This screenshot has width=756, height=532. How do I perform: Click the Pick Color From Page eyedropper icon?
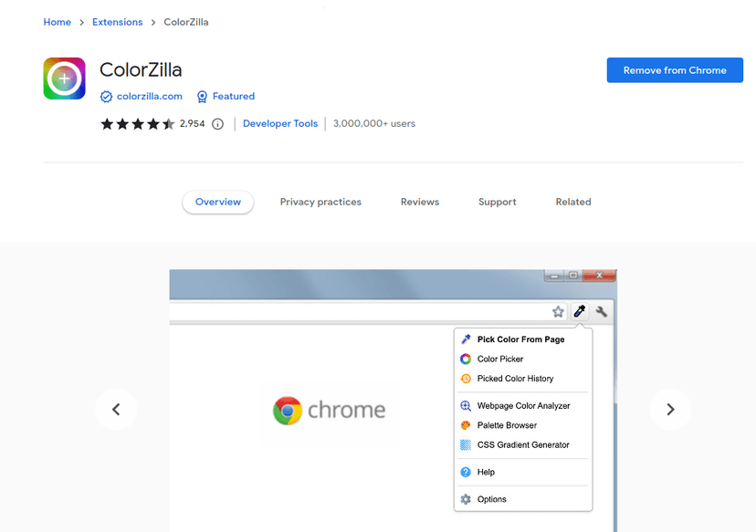click(466, 339)
